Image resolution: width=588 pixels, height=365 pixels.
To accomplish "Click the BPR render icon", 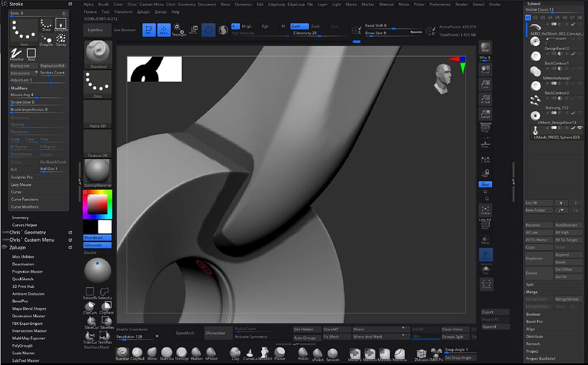I will click(x=485, y=48).
